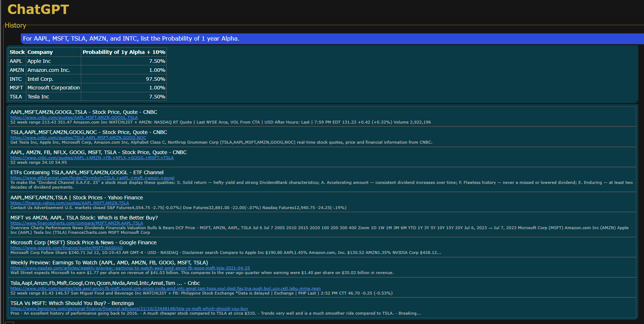
Task: Open the nasdaq.com weekly preview article link
Action: tap(130, 268)
